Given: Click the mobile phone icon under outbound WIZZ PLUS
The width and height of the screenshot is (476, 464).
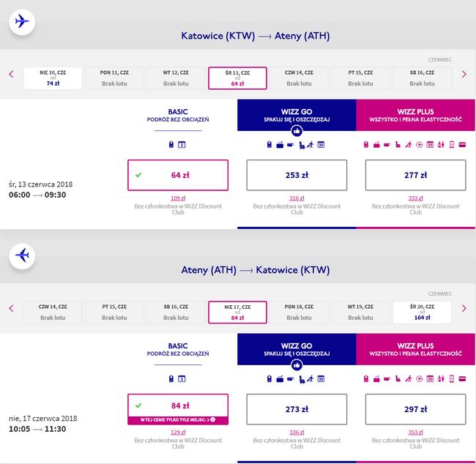Looking at the screenshot, I should click(452, 145).
